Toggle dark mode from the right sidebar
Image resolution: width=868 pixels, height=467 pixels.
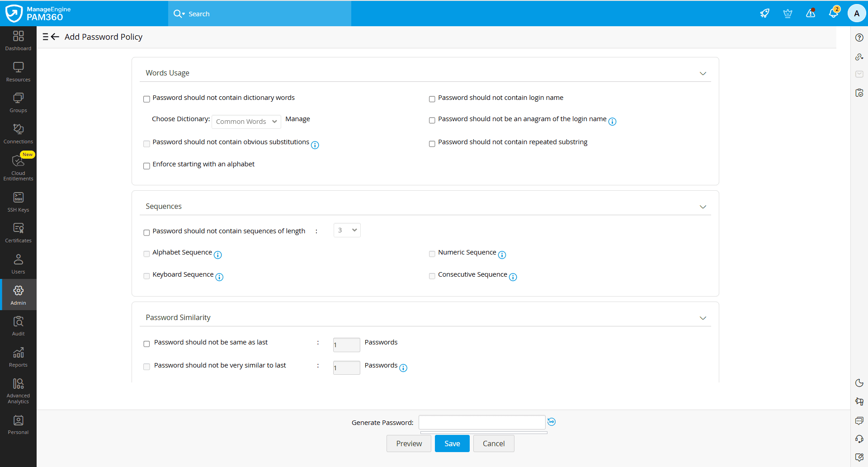point(859,383)
